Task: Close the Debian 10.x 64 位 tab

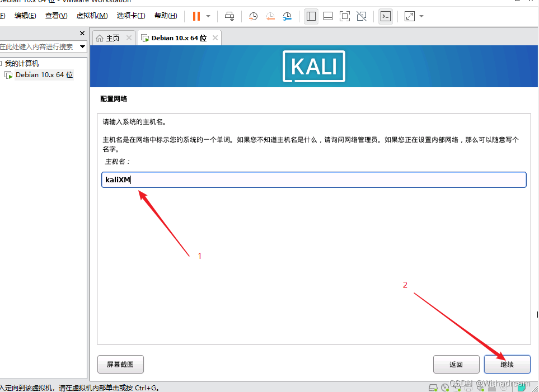Action: 215,38
